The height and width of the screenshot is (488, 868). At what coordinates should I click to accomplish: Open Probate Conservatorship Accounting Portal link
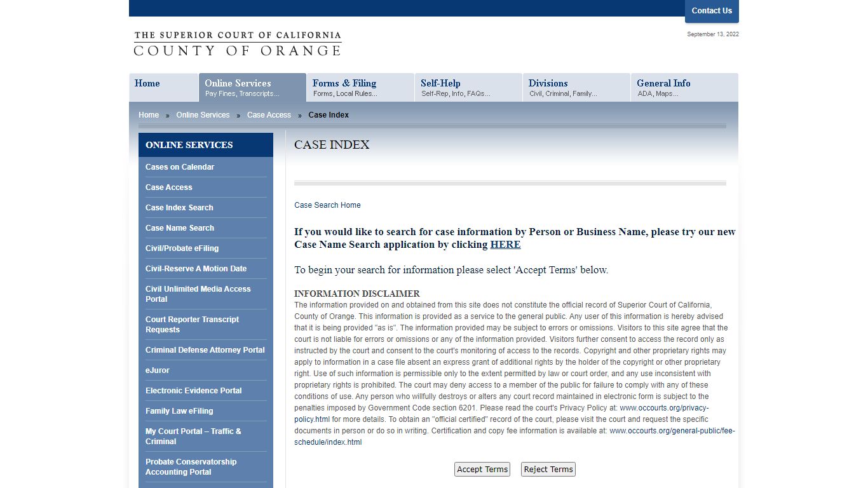pyautogui.click(x=191, y=467)
